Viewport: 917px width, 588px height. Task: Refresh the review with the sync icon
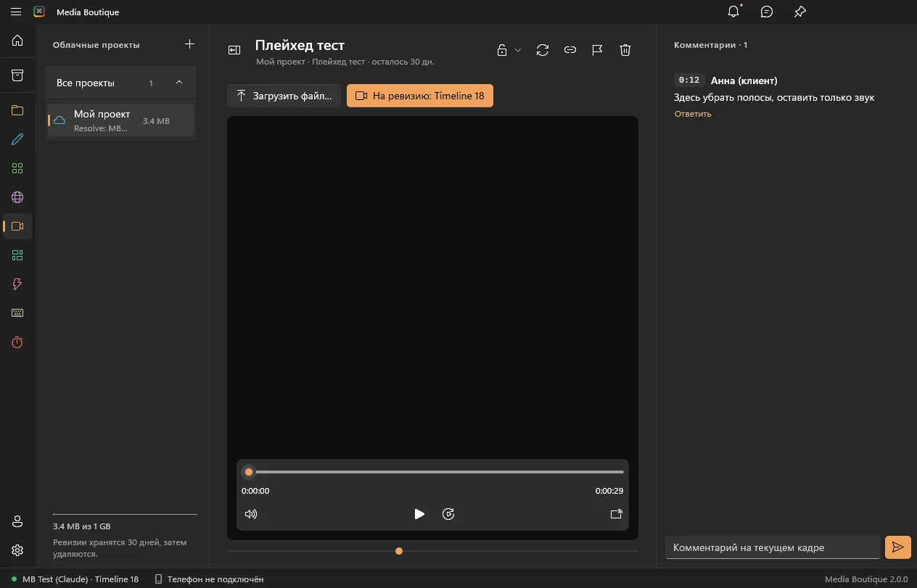click(543, 50)
